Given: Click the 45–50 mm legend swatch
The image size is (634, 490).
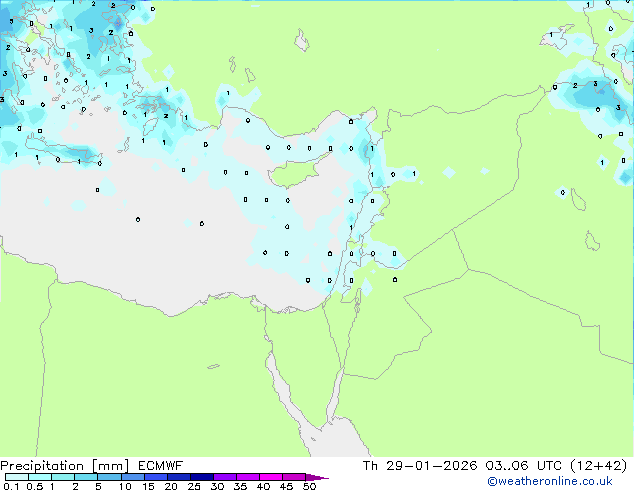Looking at the screenshot, I should [294, 477].
